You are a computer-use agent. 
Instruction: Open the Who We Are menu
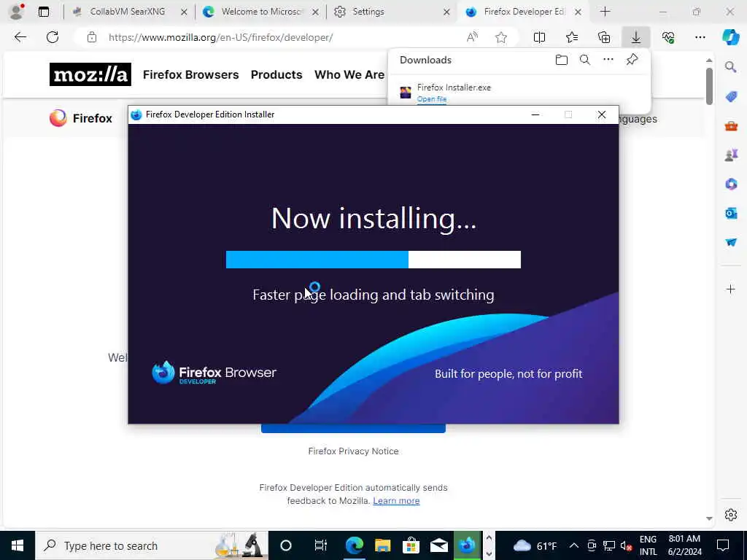point(349,75)
